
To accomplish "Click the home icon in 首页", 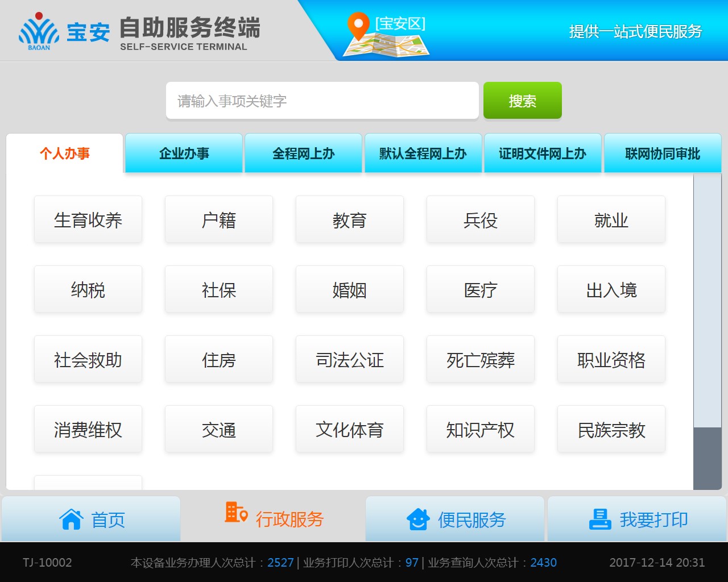I will [71, 519].
